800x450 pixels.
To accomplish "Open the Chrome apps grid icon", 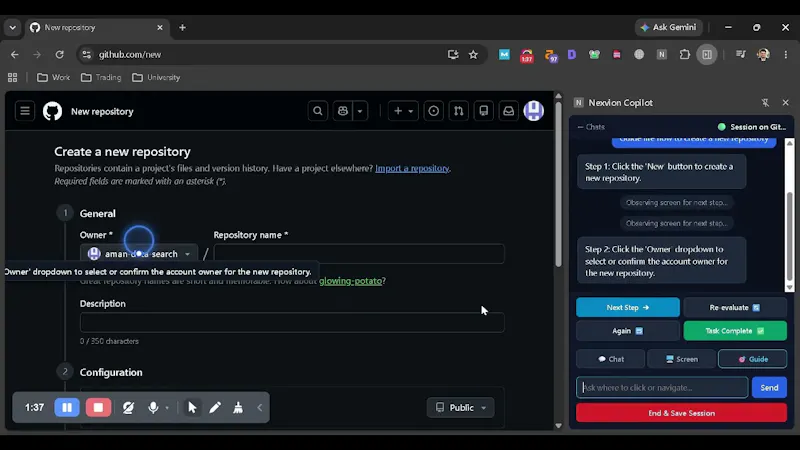I will coord(12,78).
